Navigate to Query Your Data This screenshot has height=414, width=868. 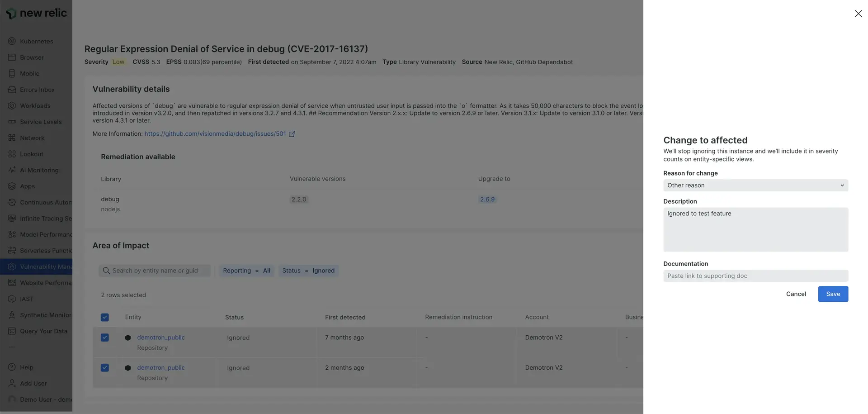pyautogui.click(x=43, y=331)
